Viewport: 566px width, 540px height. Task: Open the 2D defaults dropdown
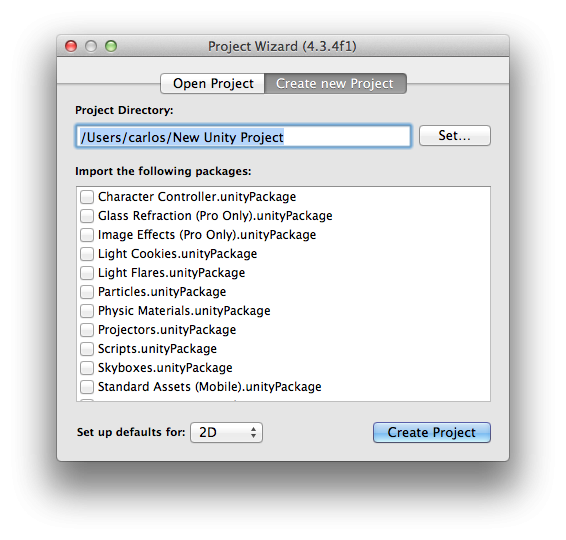point(226,432)
